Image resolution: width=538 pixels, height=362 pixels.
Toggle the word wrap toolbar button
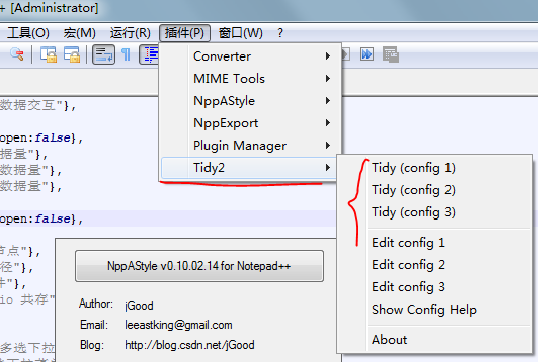tap(103, 55)
